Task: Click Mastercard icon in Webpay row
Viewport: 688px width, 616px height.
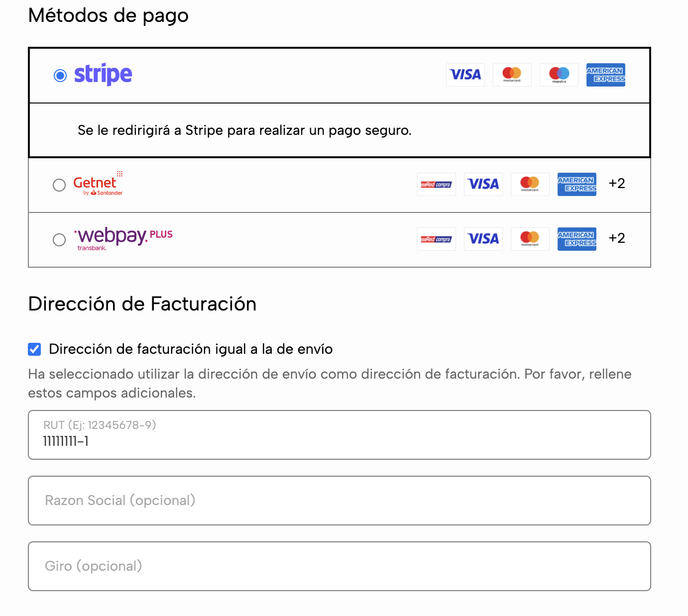Action: (x=530, y=239)
